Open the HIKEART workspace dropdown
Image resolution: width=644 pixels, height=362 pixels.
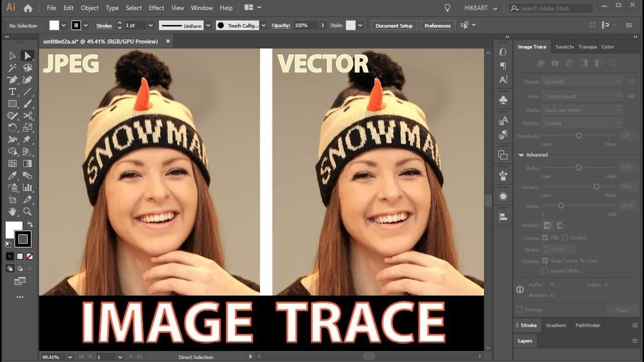pos(480,8)
